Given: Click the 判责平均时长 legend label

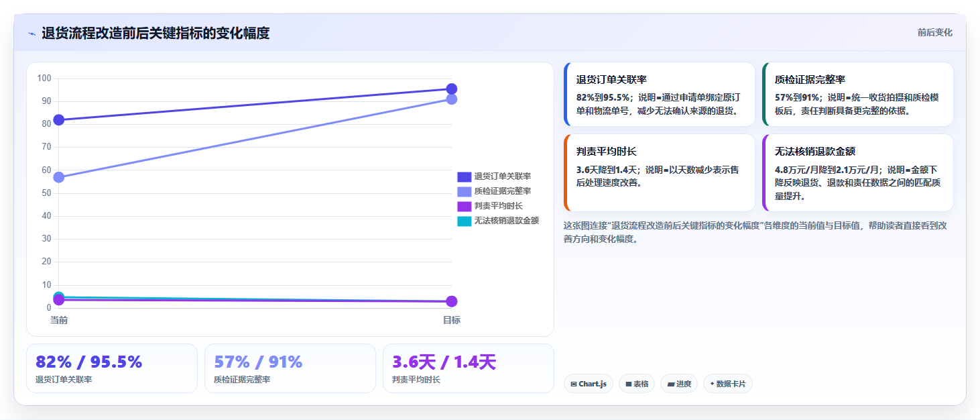Looking at the screenshot, I should pyautogui.click(x=499, y=206).
